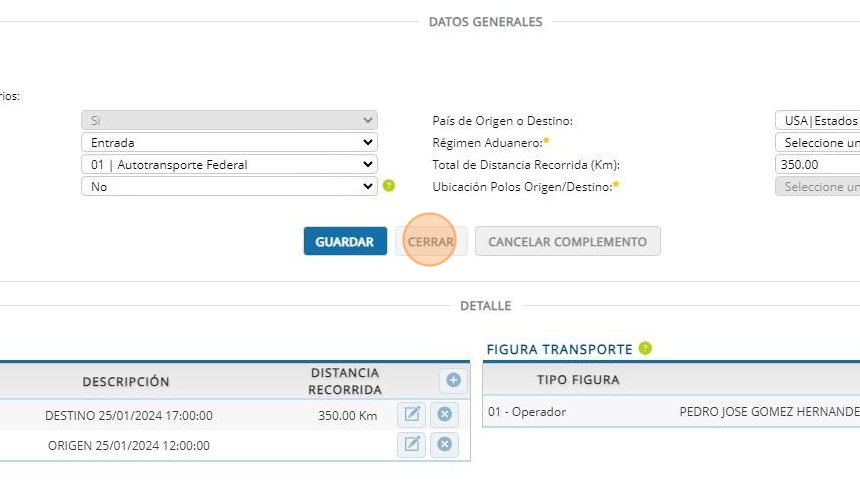Open the País de Origen USA dropdown
The image size is (860, 481).
coord(818,121)
